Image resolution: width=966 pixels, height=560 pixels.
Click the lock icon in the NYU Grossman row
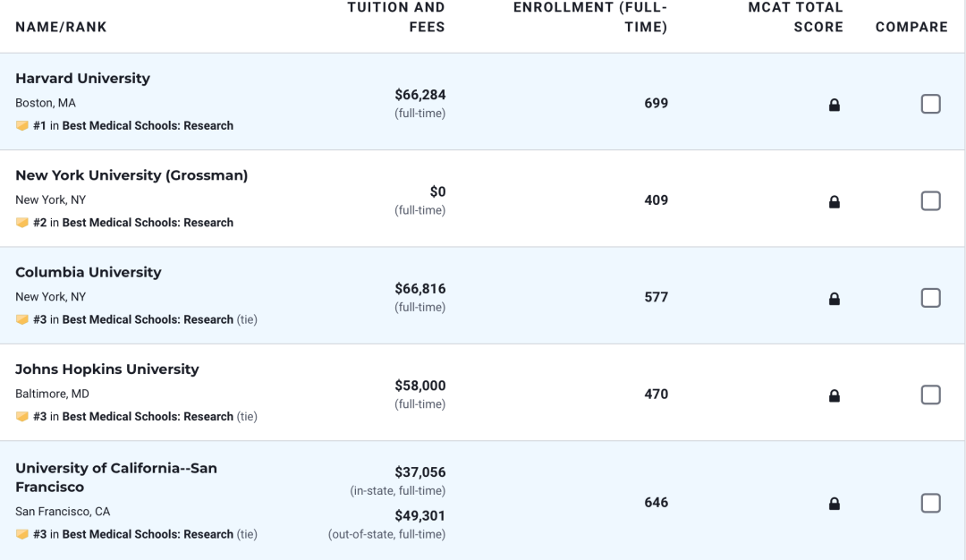(834, 201)
